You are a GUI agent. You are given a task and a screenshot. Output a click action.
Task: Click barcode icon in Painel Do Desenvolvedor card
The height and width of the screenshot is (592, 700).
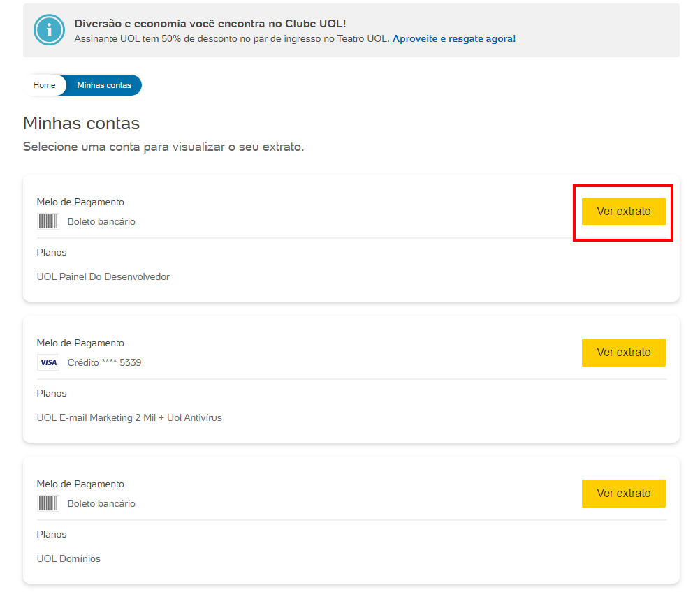click(48, 221)
